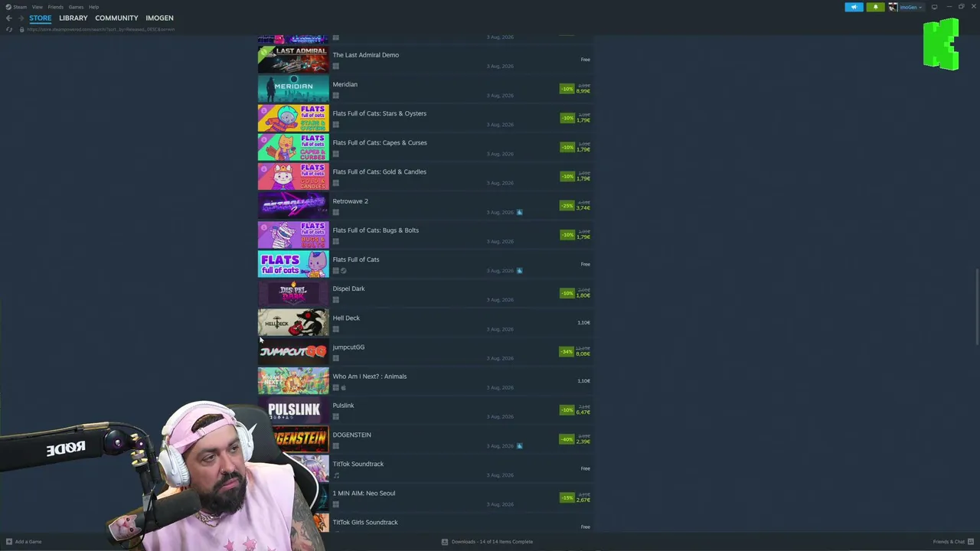Open The Last Admiral Demo listing

click(425, 59)
